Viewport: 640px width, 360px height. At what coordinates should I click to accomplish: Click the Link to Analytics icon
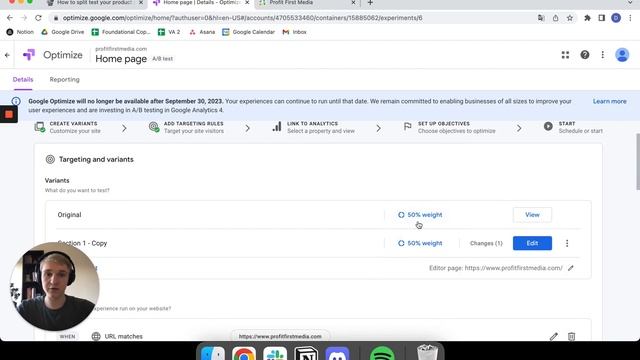277,127
